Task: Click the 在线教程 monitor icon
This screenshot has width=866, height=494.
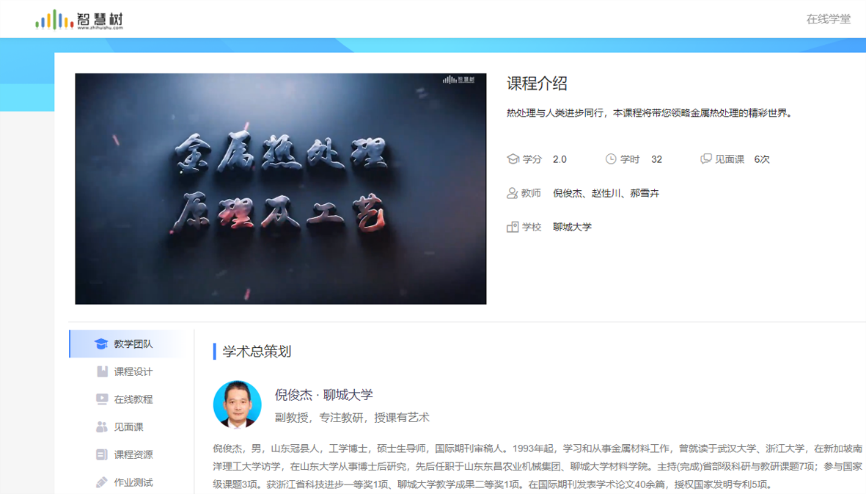Action: [102, 399]
